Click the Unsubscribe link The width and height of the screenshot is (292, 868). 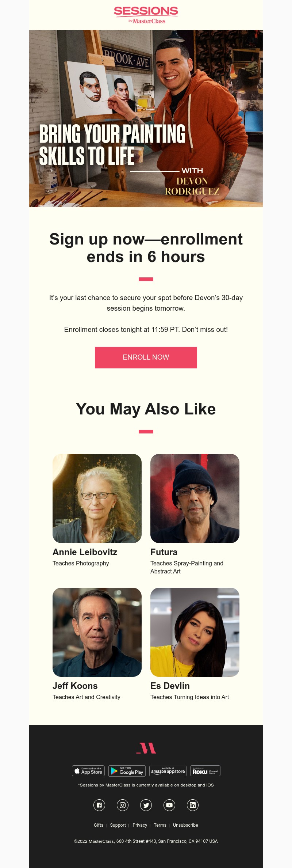tap(185, 825)
